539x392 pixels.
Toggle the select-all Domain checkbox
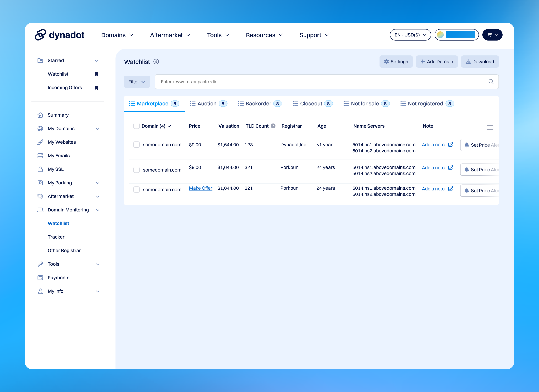tap(136, 126)
